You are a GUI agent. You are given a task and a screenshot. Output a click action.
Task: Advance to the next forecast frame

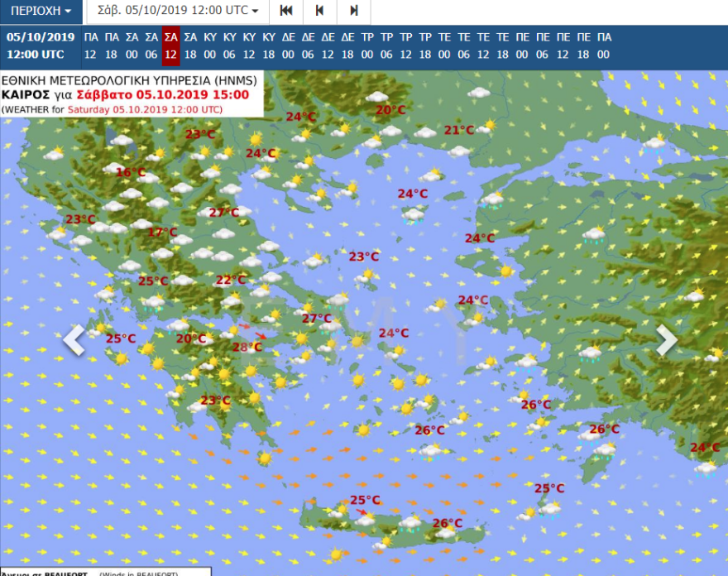point(354,12)
